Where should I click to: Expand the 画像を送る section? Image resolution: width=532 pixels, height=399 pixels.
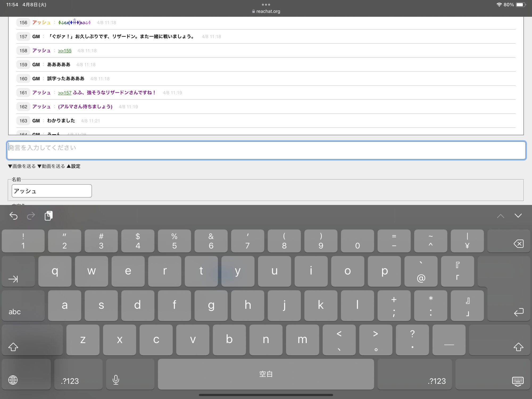(22, 166)
